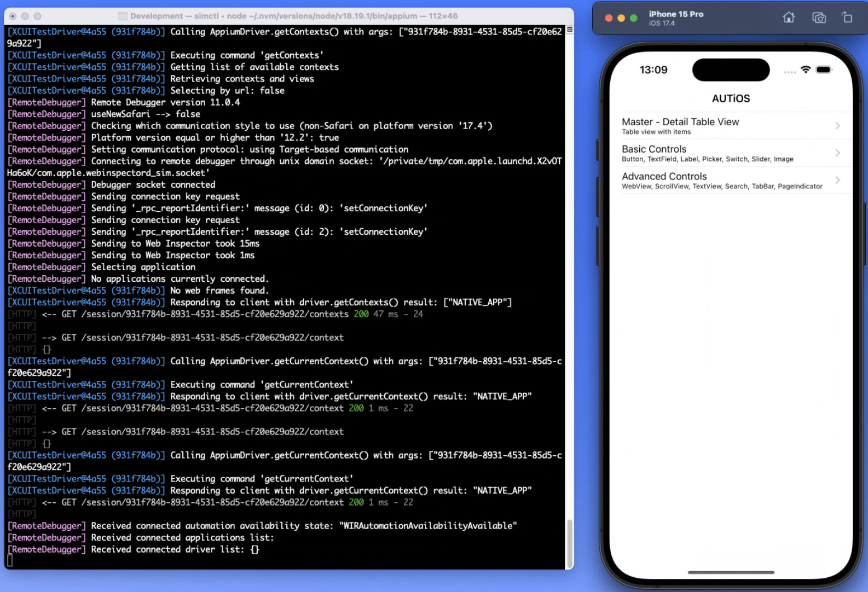
Task: Click the folder icon in terminal title bar
Action: (x=123, y=16)
